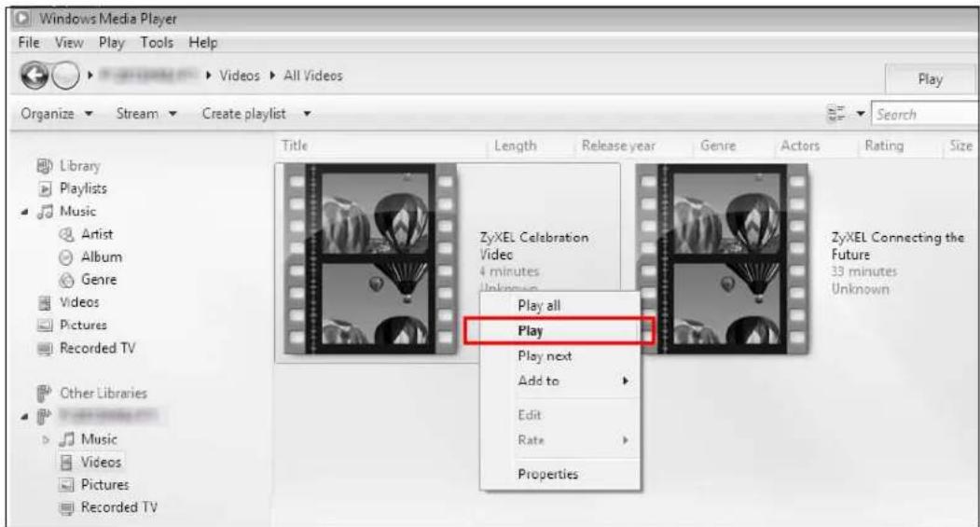
Task: Collapse the Music tree under Library
Action: point(24,213)
